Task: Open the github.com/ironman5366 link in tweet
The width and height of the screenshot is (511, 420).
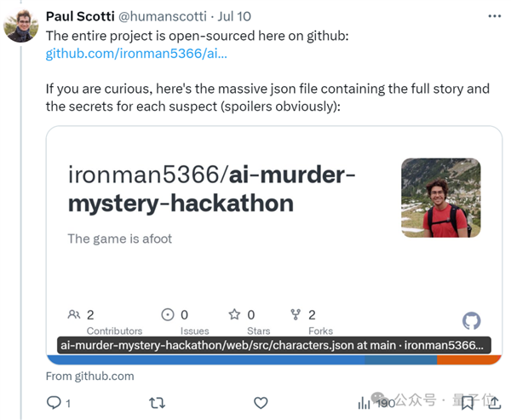Action: pyautogui.click(x=136, y=53)
